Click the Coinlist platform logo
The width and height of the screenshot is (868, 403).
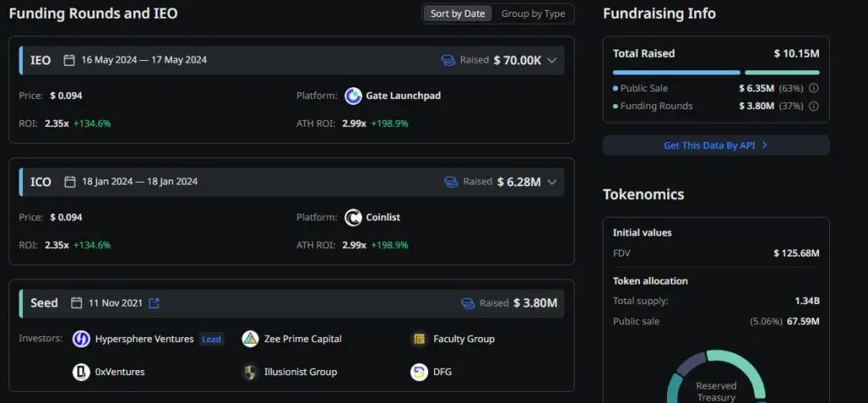(353, 218)
